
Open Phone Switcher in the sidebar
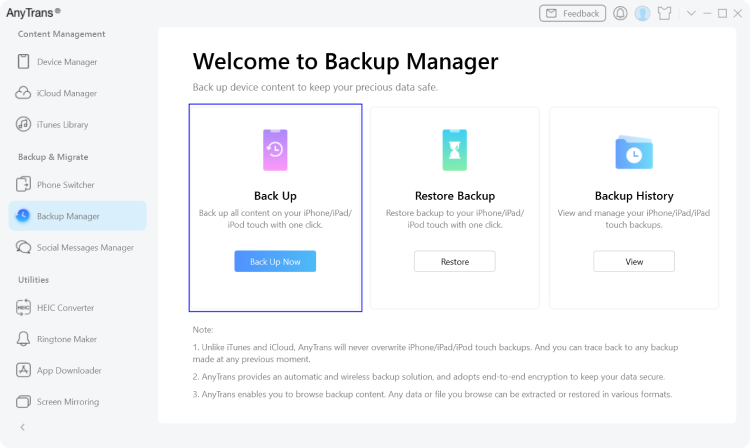[x=66, y=185]
